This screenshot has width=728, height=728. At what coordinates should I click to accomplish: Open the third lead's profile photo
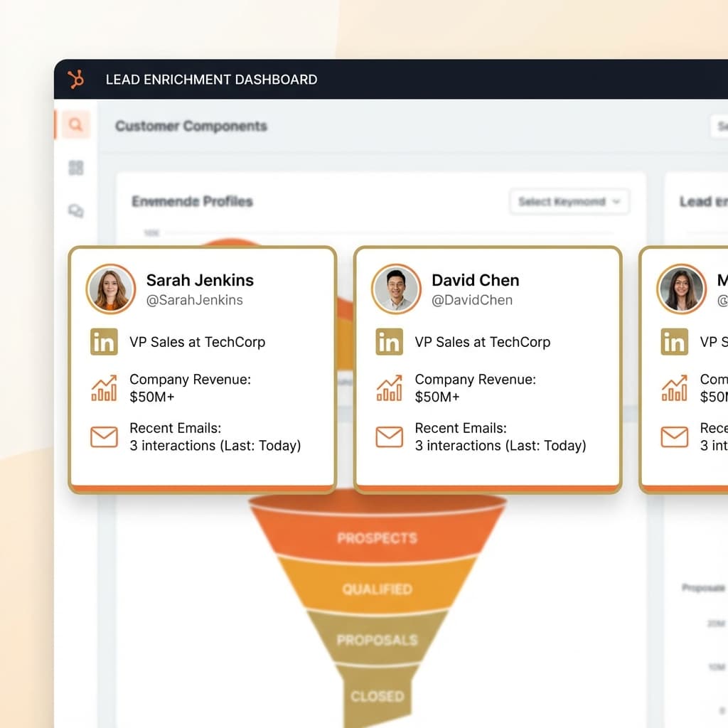coord(681,289)
